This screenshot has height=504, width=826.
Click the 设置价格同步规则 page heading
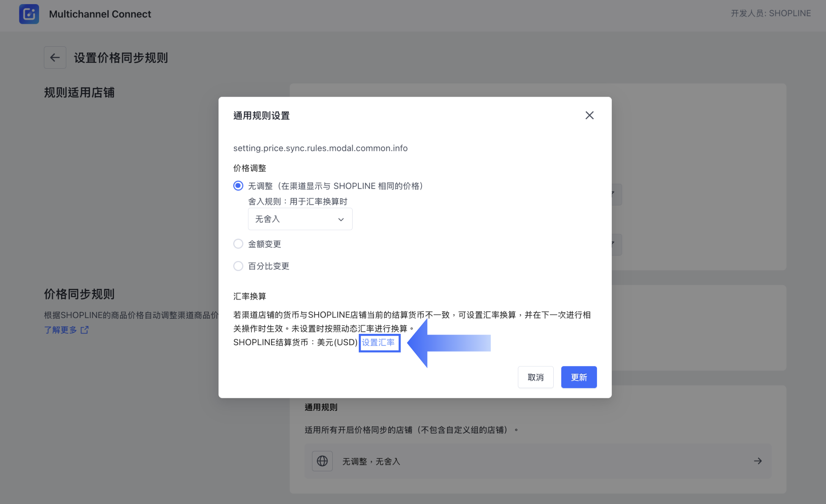[121, 58]
